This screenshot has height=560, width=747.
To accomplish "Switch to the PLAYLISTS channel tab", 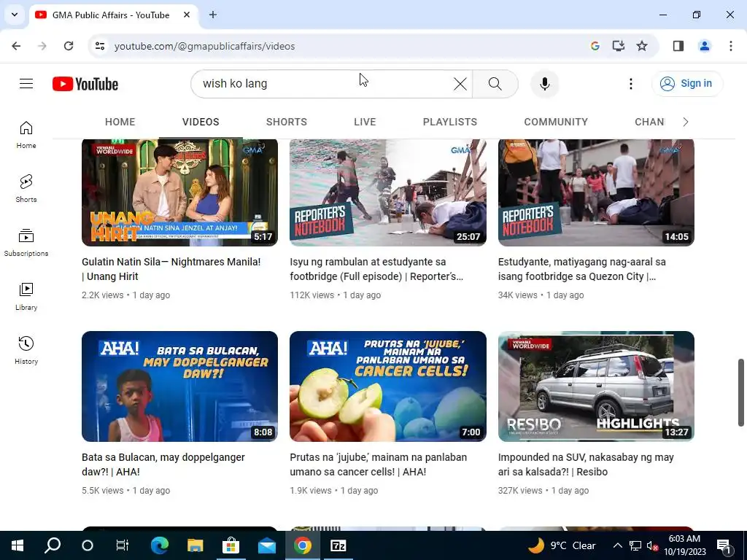I will [449, 122].
